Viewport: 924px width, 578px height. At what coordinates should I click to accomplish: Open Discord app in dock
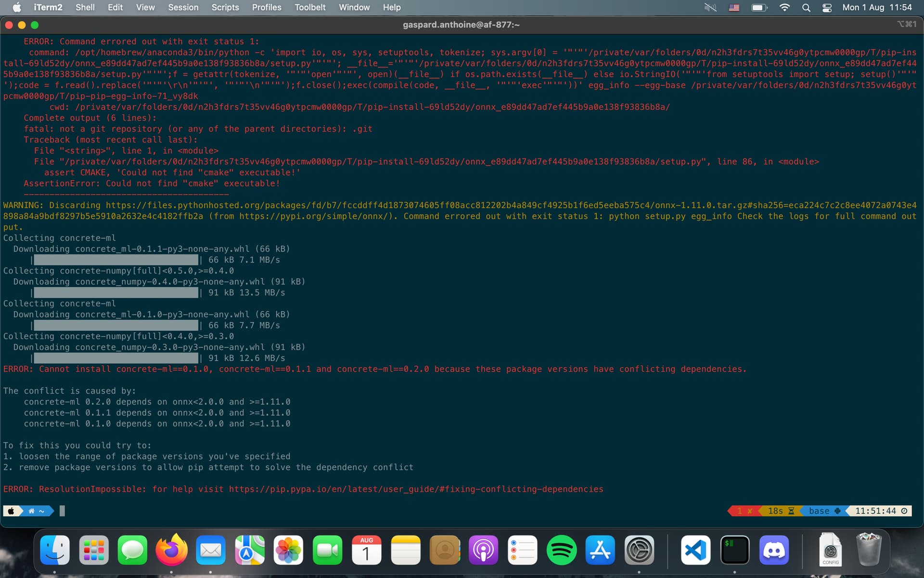click(x=774, y=550)
